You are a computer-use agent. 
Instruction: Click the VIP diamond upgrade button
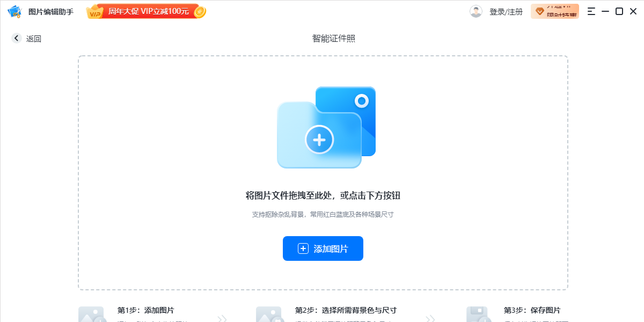point(555,11)
